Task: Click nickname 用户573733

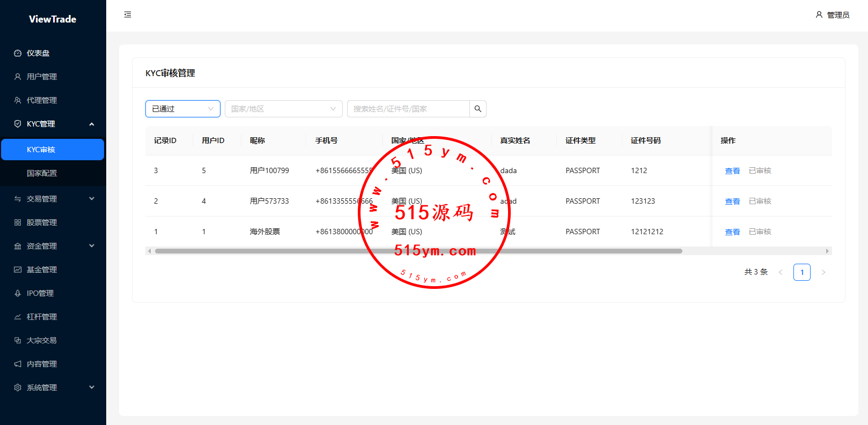Action: tap(269, 201)
